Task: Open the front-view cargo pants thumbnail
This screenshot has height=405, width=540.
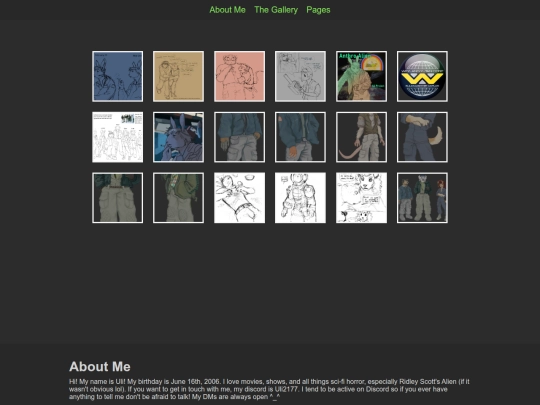Action: coord(117,198)
